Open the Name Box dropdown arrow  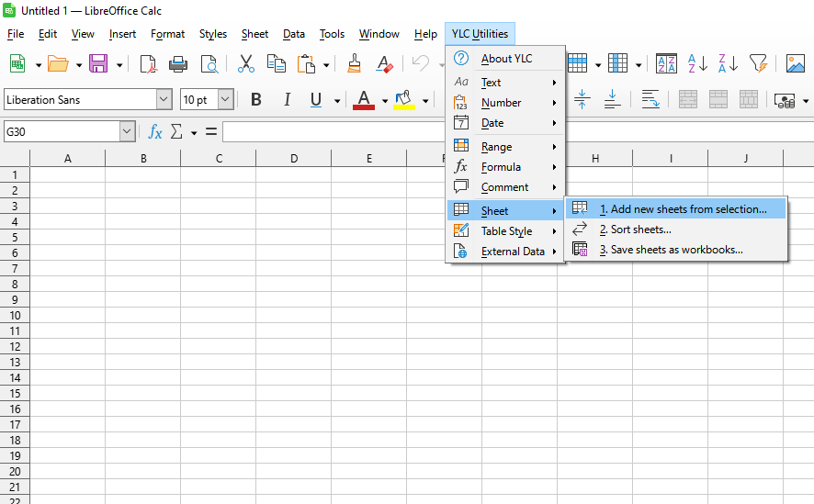coord(127,132)
